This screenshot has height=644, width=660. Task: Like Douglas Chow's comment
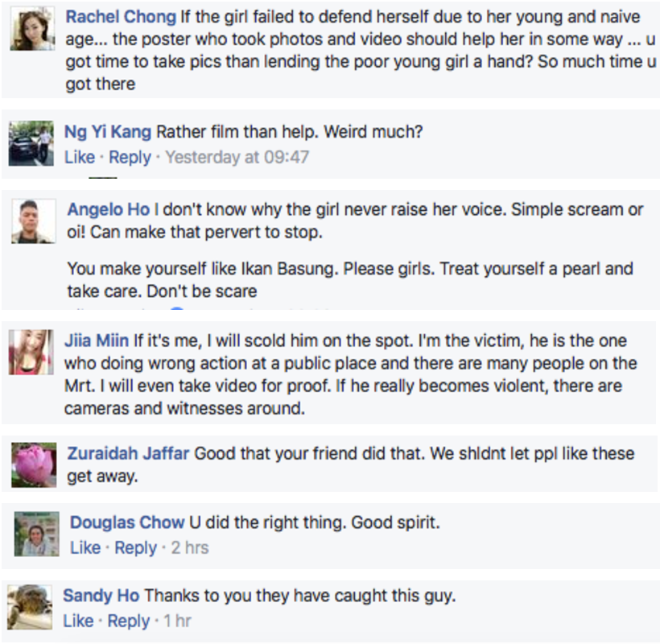pyautogui.click(x=85, y=547)
